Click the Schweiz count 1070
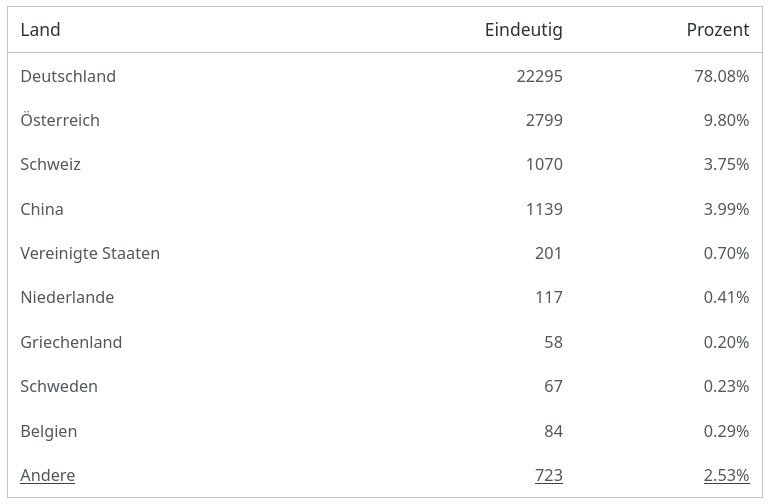769x504 pixels. [544, 164]
